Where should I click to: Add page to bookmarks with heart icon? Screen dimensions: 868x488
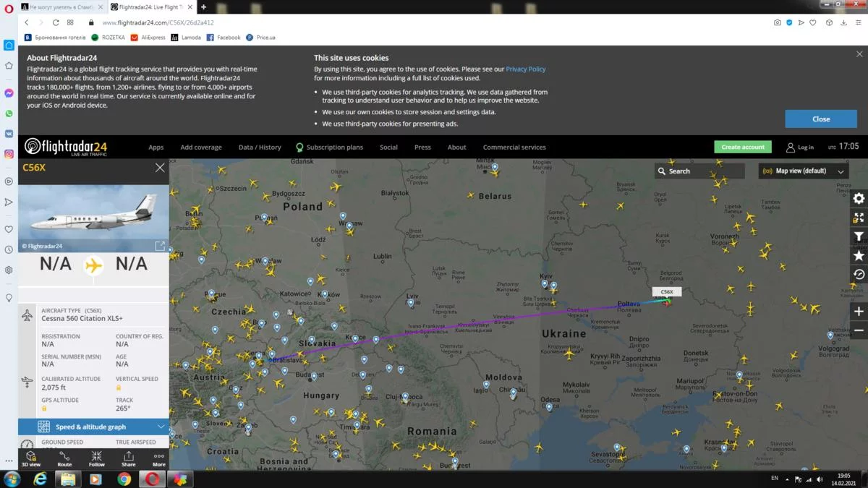pyautogui.click(x=812, y=22)
